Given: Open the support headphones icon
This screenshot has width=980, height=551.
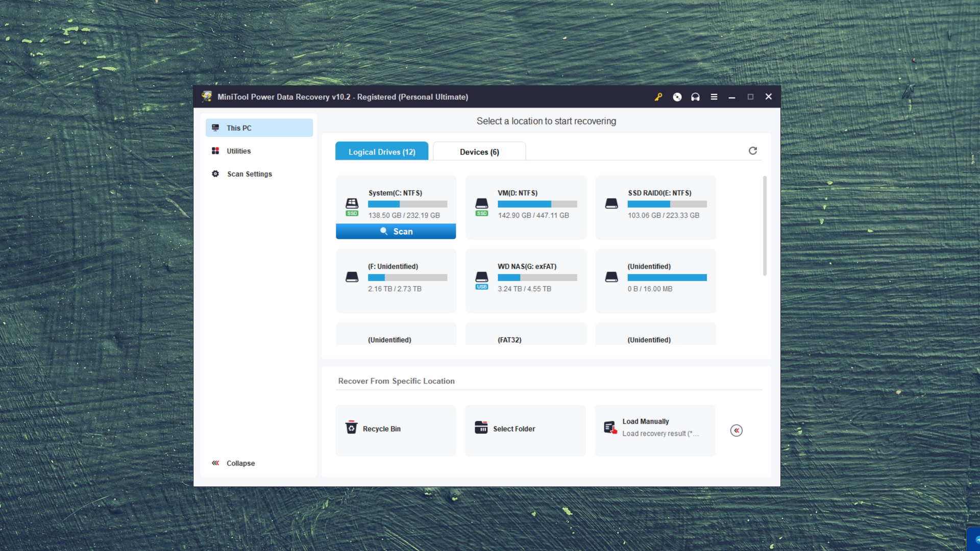Looking at the screenshot, I should [x=695, y=97].
